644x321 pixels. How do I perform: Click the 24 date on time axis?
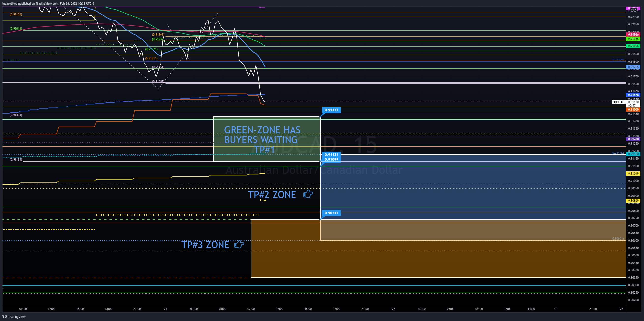(165, 309)
